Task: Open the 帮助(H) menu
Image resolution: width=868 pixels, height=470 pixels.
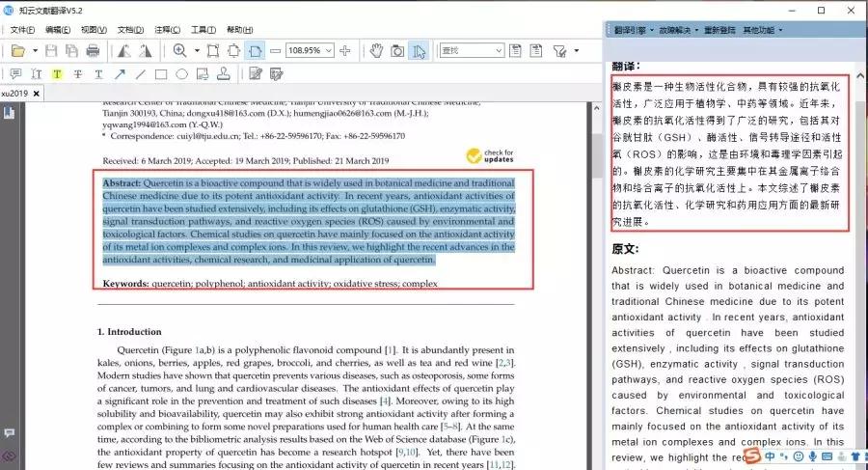Action: point(240,30)
